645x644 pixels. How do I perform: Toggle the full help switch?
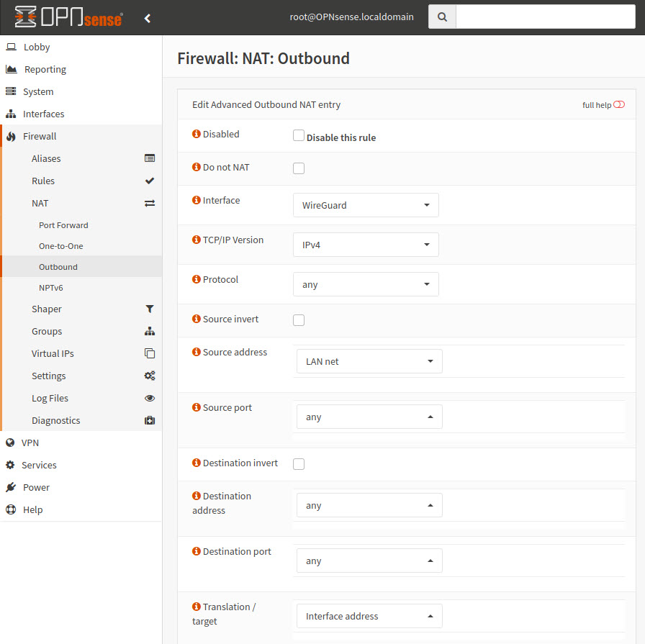619,105
